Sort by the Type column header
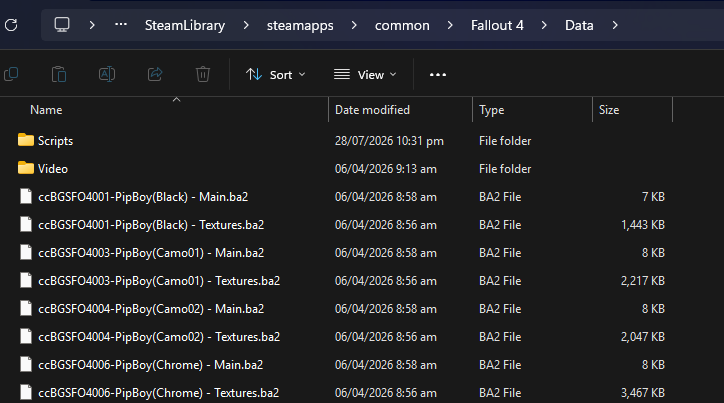This screenshot has width=724, height=403. click(491, 110)
